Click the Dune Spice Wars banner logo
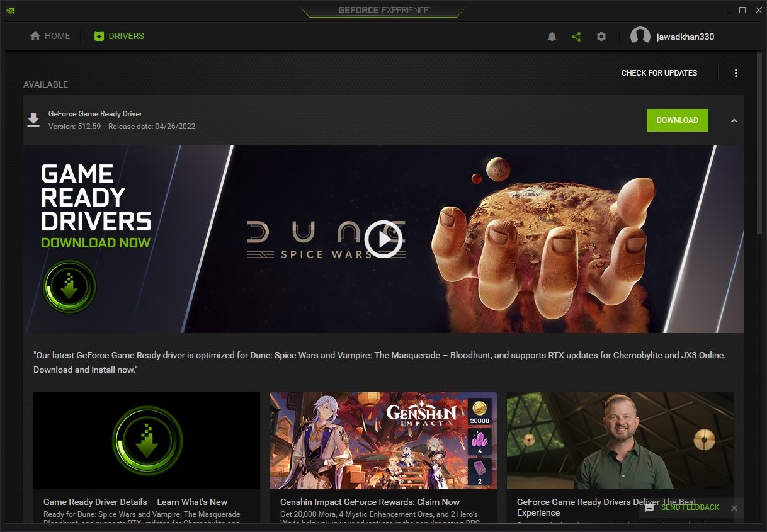Image resolution: width=767 pixels, height=532 pixels. point(326,240)
